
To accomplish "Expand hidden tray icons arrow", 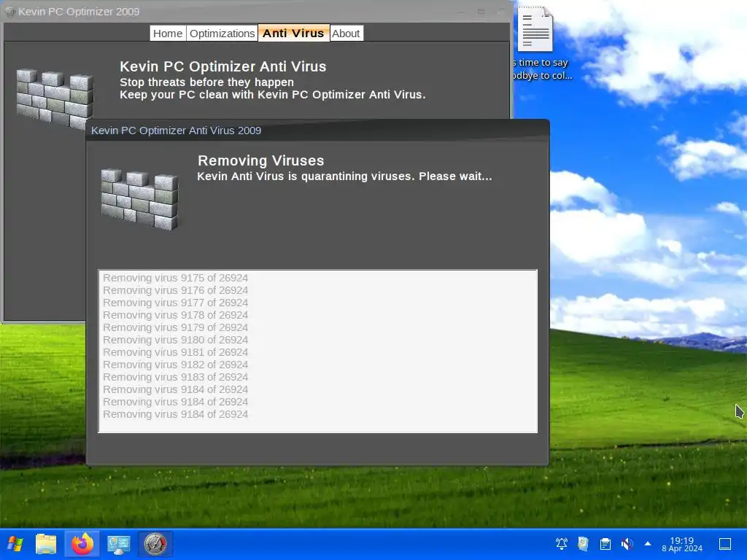I will 648,543.
